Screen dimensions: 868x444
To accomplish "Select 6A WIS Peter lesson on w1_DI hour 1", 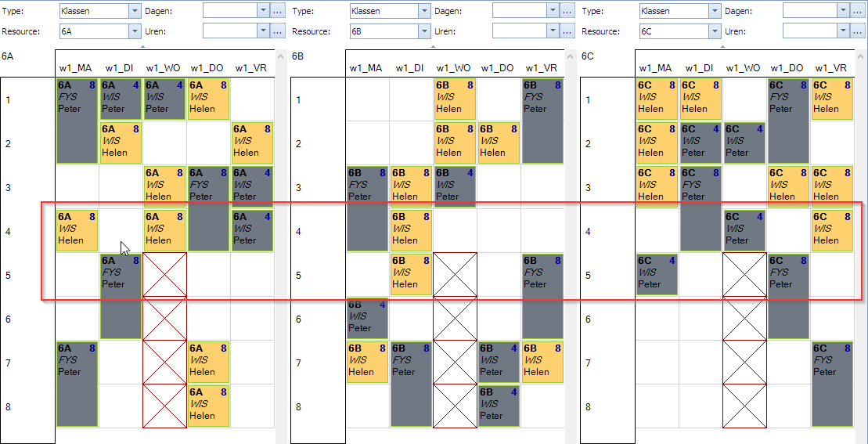I will tap(121, 99).
